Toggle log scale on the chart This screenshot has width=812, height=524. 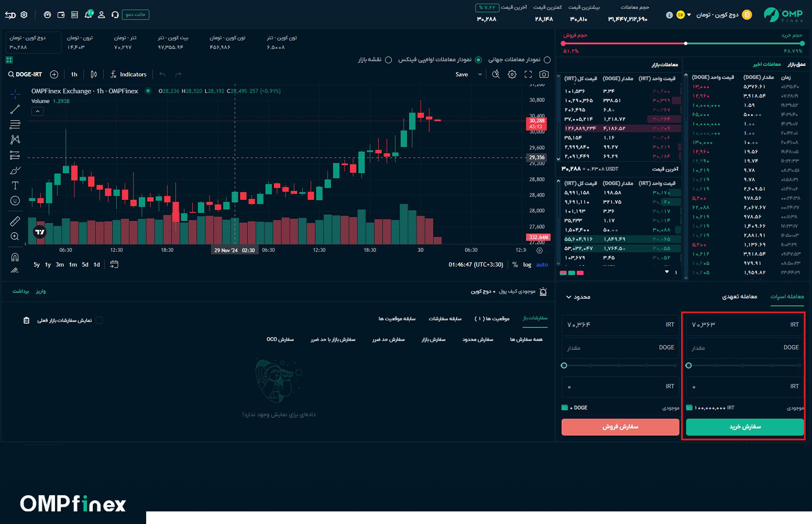pyautogui.click(x=527, y=265)
